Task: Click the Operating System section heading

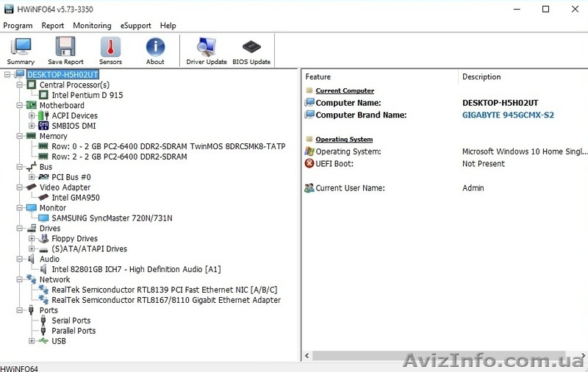Action: click(344, 139)
